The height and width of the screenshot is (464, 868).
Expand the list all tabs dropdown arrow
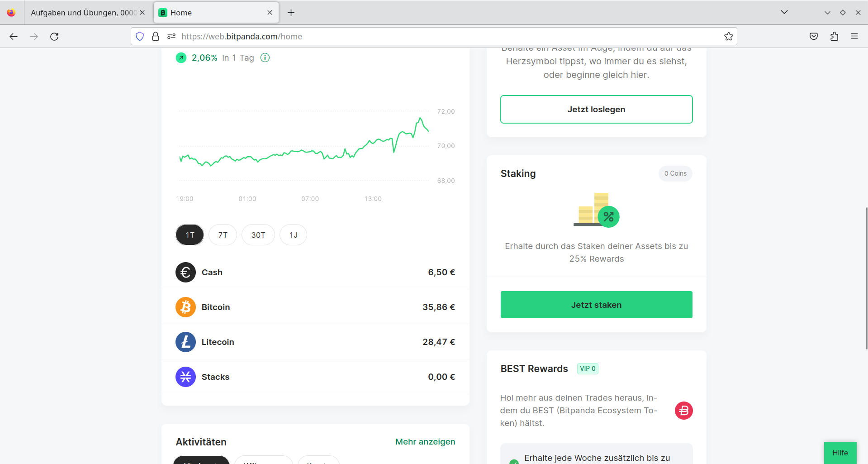click(784, 12)
